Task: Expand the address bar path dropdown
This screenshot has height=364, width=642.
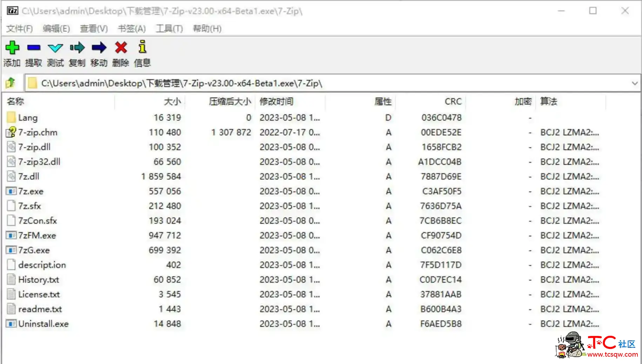Action: 635,83
